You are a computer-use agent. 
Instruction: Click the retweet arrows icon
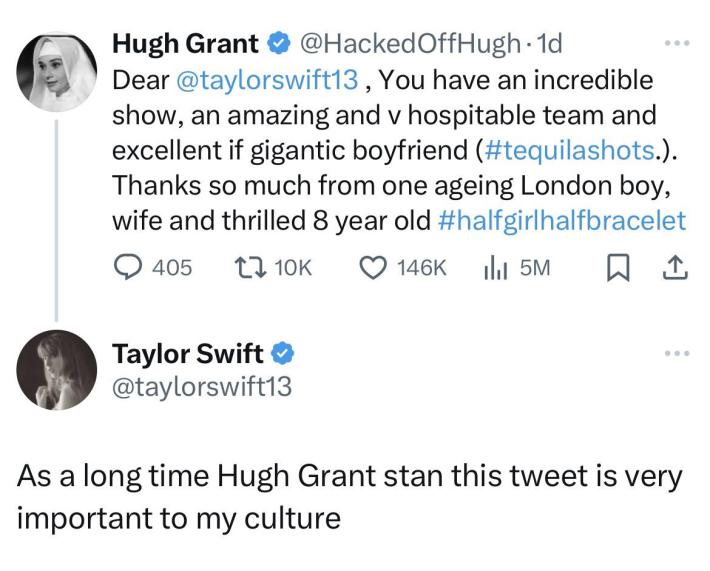pyautogui.click(x=245, y=267)
